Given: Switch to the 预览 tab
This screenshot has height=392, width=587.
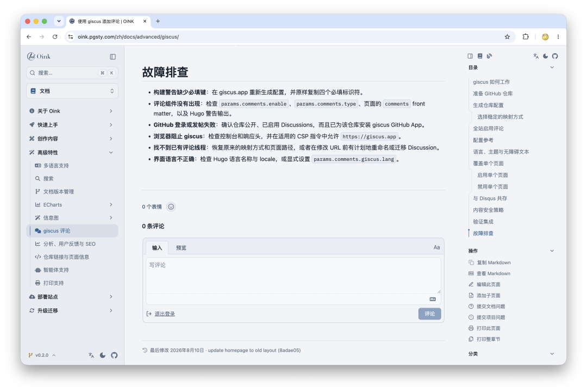Looking at the screenshot, I should pyautogui.click(x=181, y=248).
